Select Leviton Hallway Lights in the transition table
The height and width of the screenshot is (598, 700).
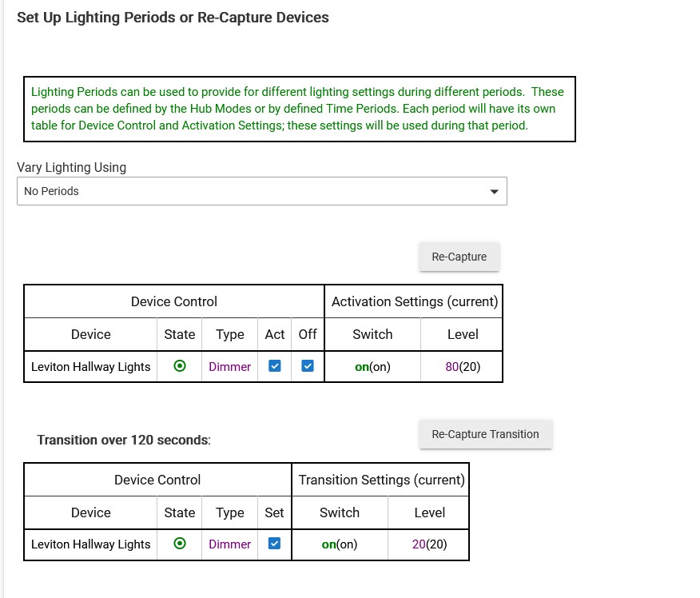pos(90,544)
